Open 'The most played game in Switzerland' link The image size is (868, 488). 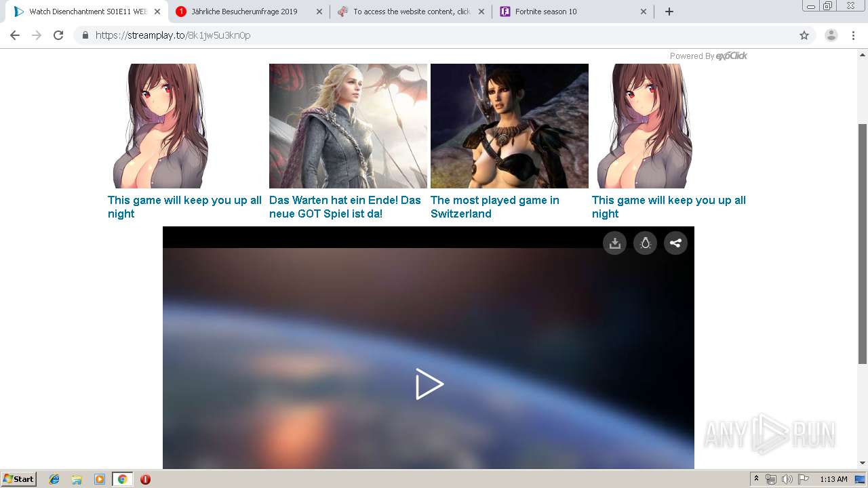pos(495,207)
